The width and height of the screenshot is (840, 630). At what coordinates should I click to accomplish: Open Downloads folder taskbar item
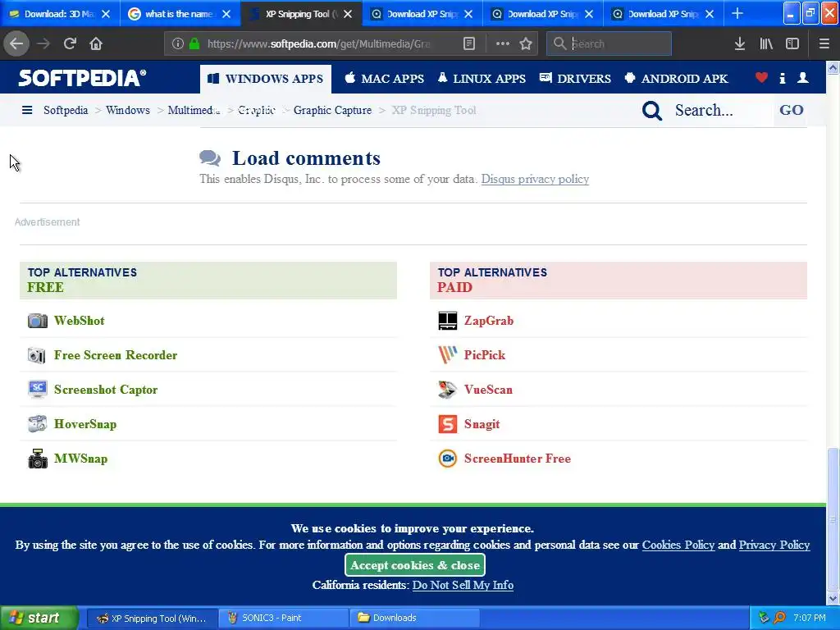point(414,618)
